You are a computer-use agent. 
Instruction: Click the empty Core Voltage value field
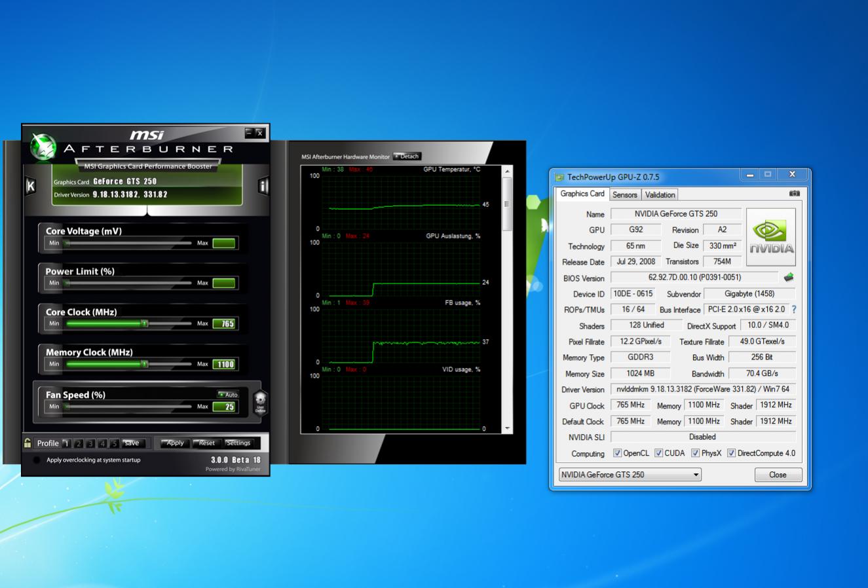pyautogui.click(x=224, y=243)
